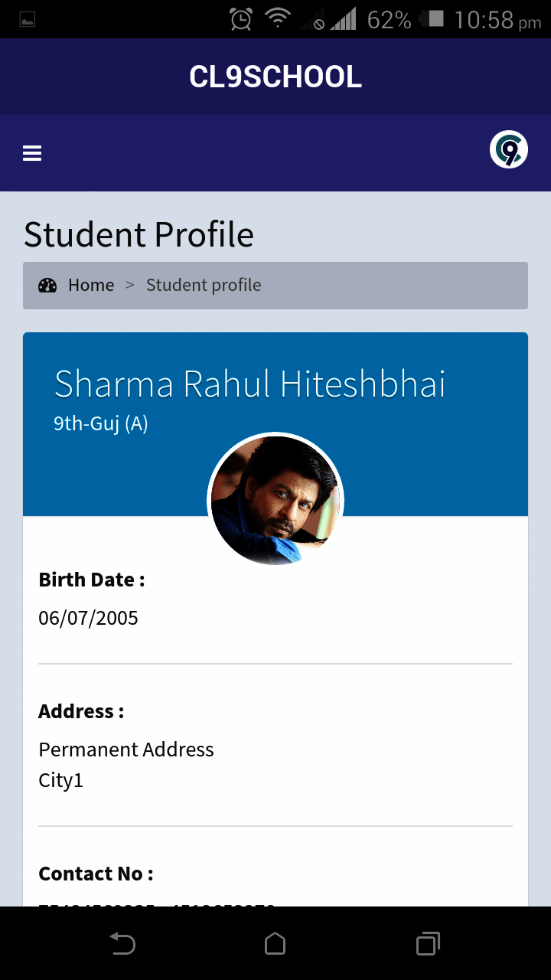551x980 pixels.
Task: Tap the Wi-Fi status bar icon
Action: pyautogui.click(x=277, y=19)
